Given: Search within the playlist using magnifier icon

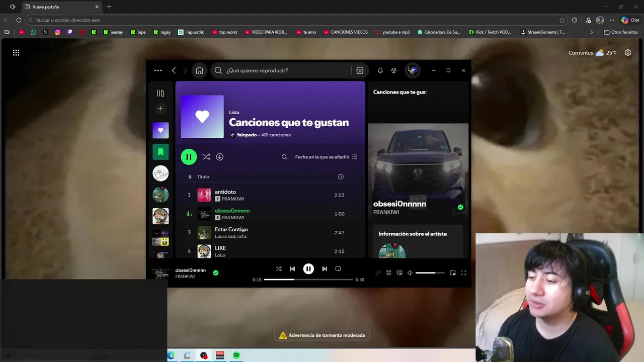Looking at the screenshot, I should 284,157.
